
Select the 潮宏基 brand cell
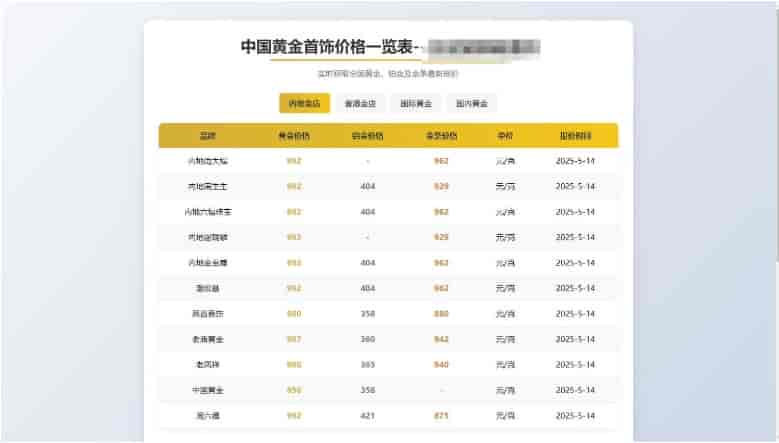(x=208, y=288)
